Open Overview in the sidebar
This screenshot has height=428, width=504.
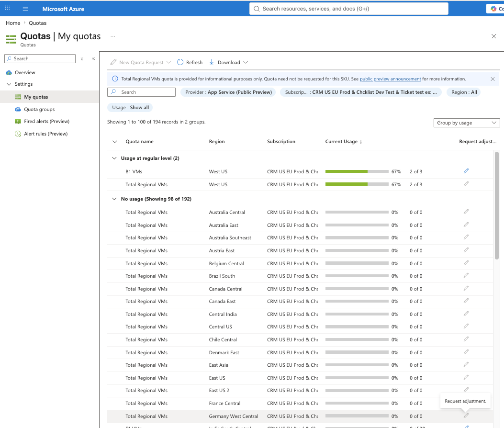pyautogui.click(x=25, y=72)
